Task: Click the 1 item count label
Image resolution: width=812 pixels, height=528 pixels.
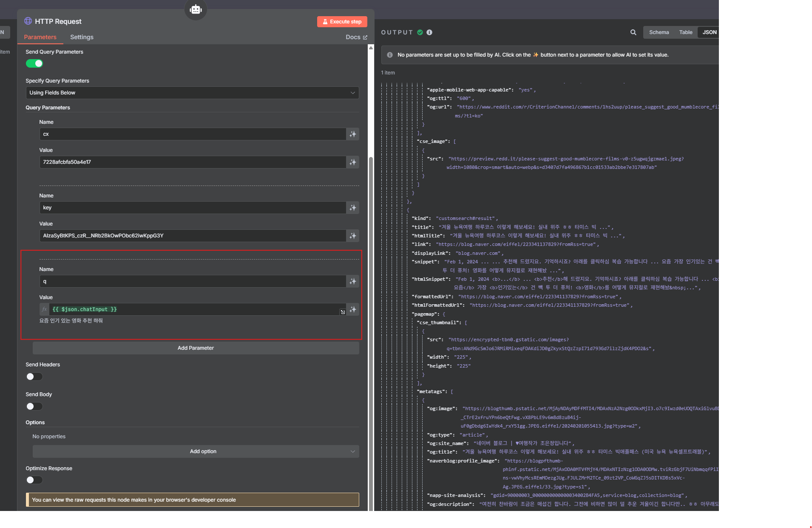Action: coord(388,73)
